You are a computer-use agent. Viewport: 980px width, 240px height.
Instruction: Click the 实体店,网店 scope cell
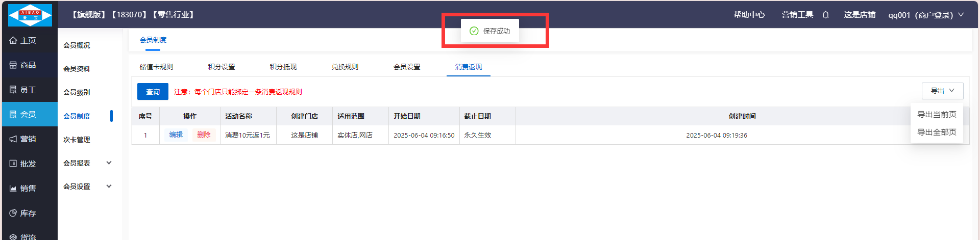click(x=355, y=135)
